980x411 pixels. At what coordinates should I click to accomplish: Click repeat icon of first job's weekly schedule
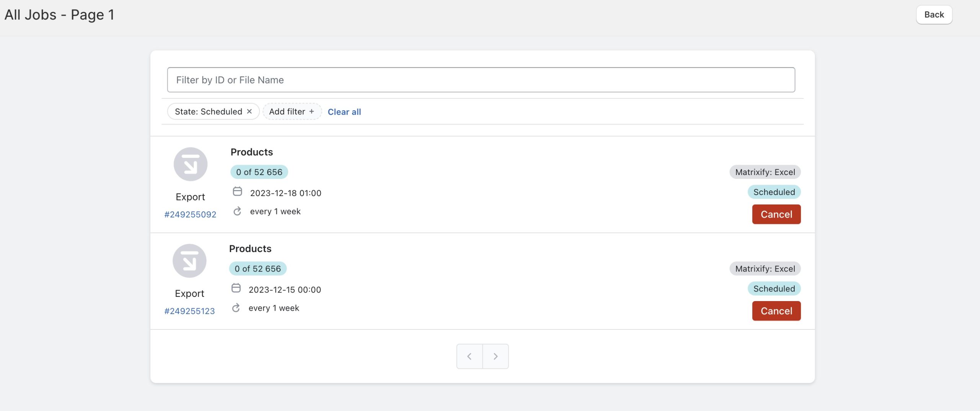pyautogui.click(x=237, y=211)
